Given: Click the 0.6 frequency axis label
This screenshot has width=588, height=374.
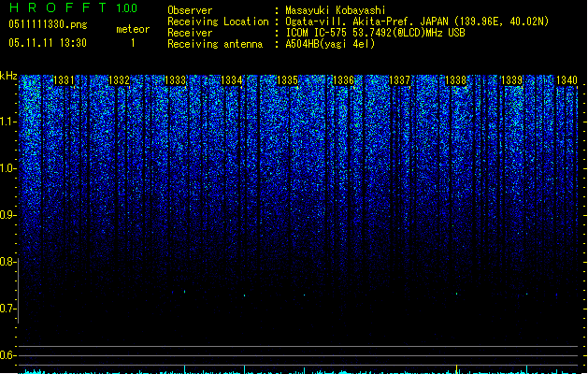Looking at the screenshot, I should click(x=7, y=355).
